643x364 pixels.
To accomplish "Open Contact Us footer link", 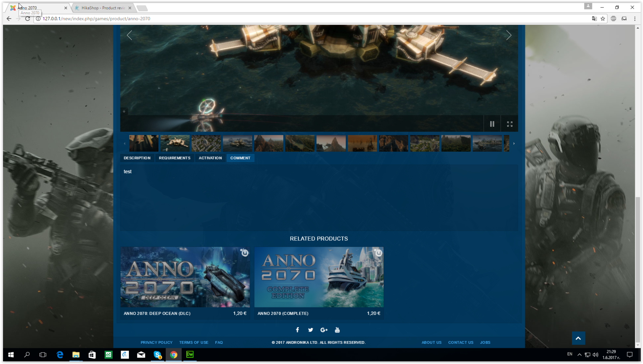I will tap(461, 342).
